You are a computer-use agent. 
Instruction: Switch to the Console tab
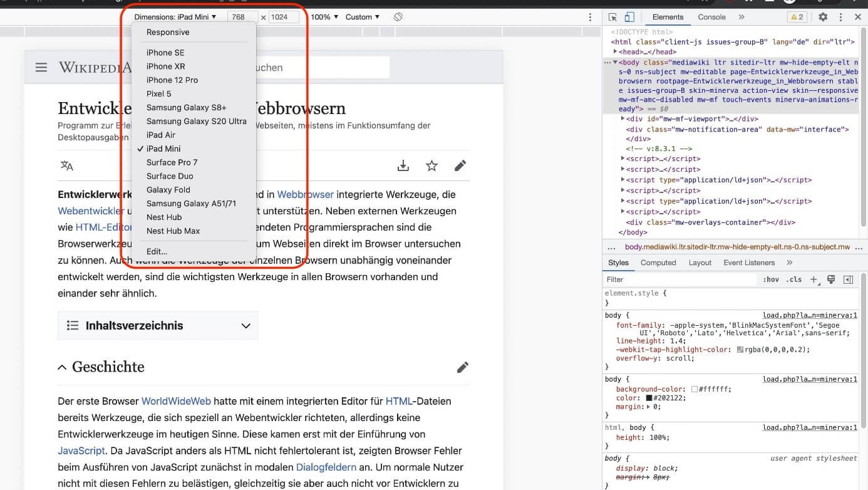(x=712, y=17)
